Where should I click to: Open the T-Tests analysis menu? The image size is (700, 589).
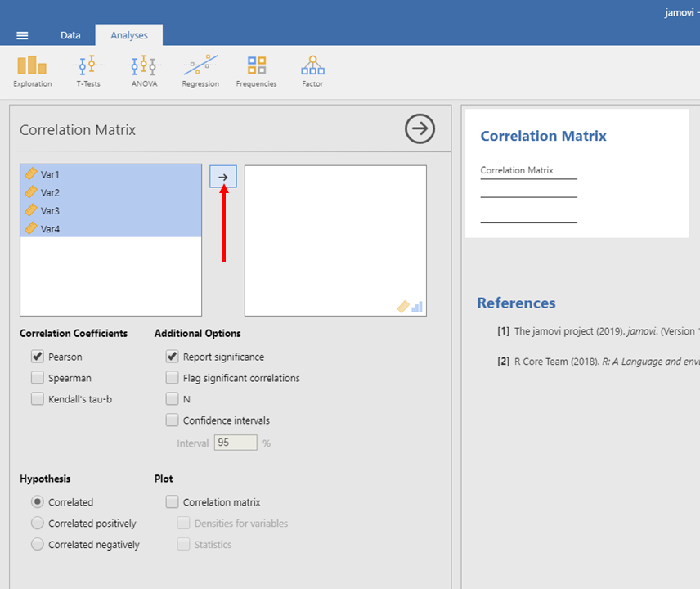click(x=88, y=71)
